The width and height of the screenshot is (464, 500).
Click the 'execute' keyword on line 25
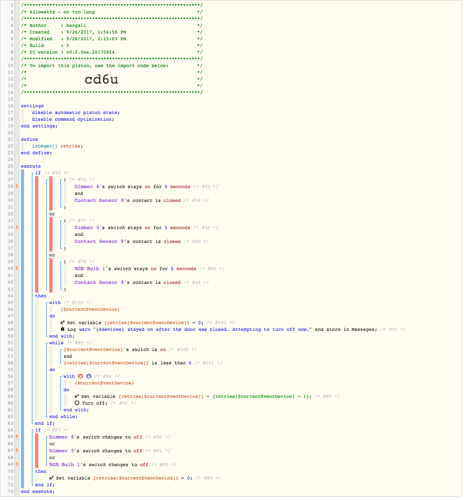pos(31,167)
